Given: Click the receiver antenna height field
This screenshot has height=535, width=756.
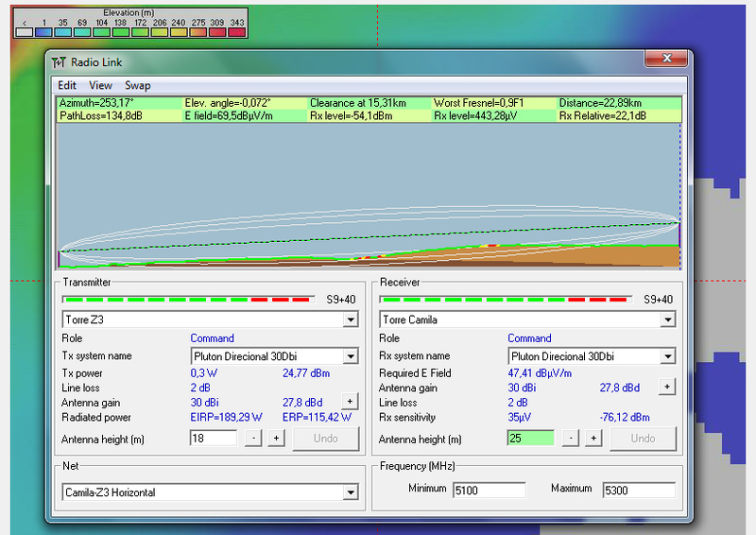Looking at the screenshot, I should (x=529, y=439).
